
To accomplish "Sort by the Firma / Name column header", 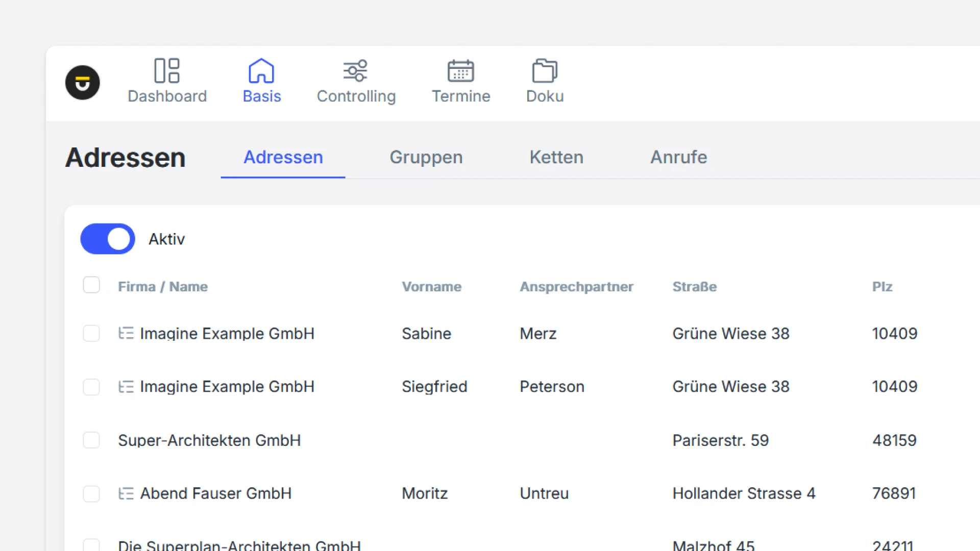I will click(x=163, y=287).
